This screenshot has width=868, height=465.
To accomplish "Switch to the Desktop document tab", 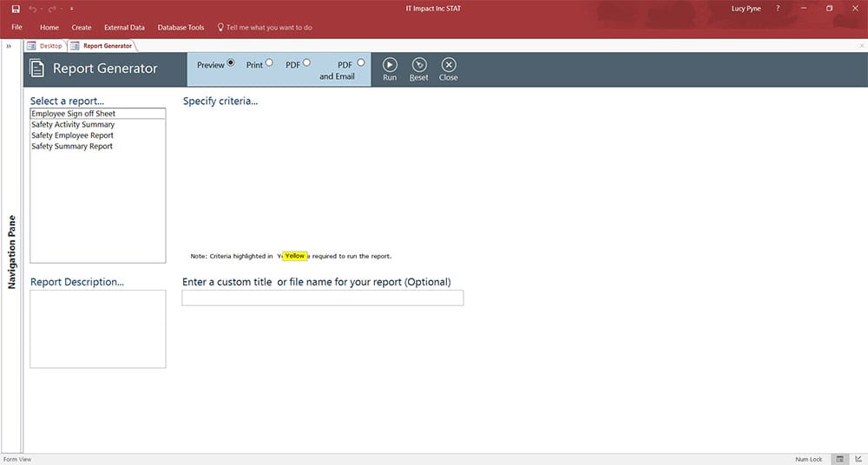I will tap(45, 46).
